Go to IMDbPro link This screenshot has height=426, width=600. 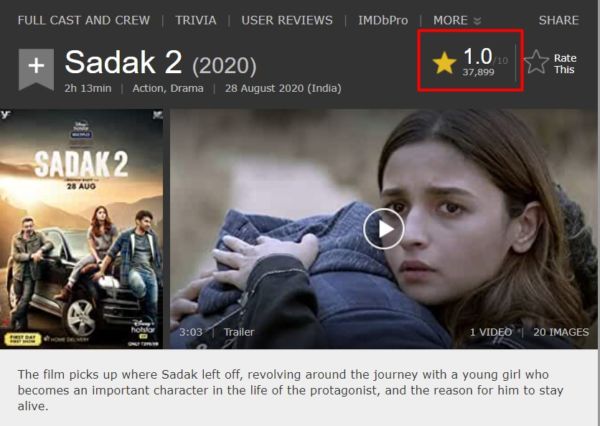coord(383,20)
